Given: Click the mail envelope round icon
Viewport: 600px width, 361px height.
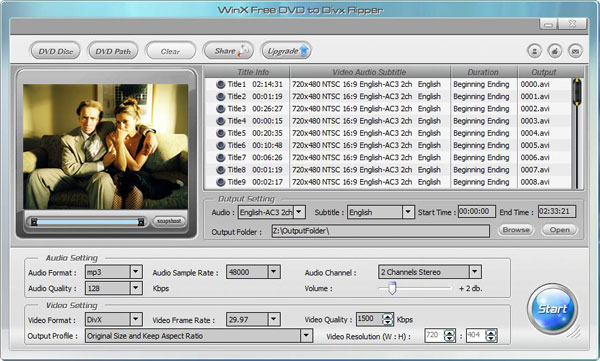Looking at the screenshot, I should click(x=575, y=51).
